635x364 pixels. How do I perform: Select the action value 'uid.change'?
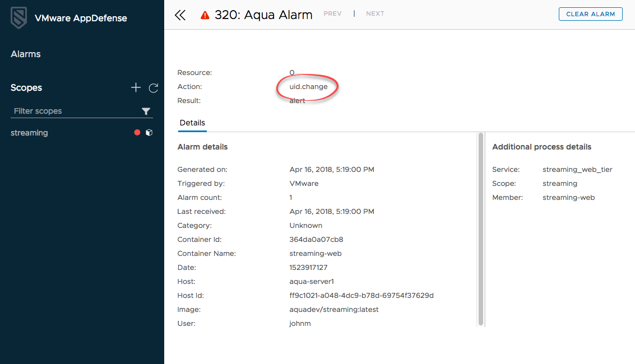(x=308, y=87)
